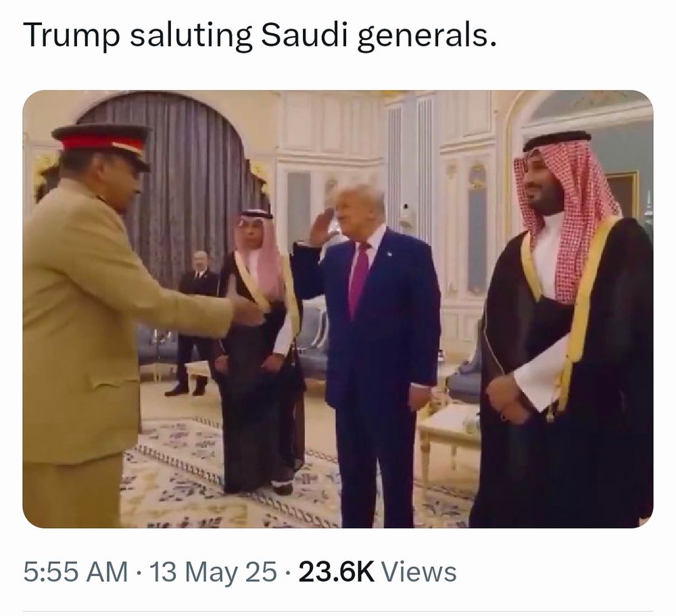Viewport: 676px width, 616px height.
Task: Click the 13 May 25 date
Action: click(x=212, y=571)
